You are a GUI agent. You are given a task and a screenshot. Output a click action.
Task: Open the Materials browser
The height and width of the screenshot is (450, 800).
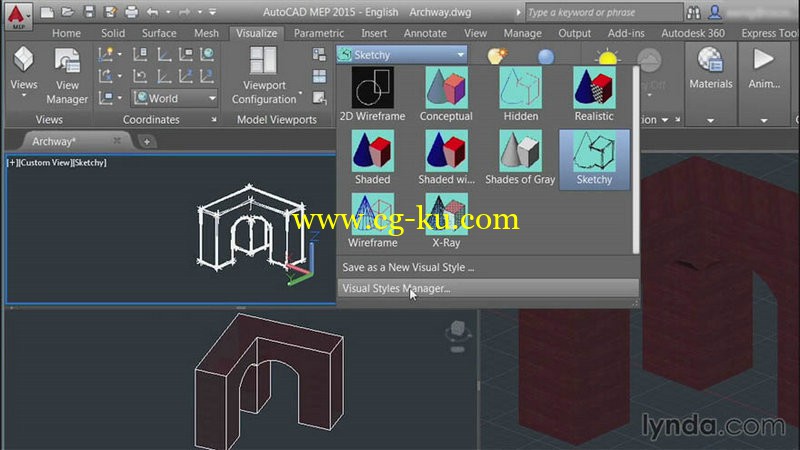711,68
